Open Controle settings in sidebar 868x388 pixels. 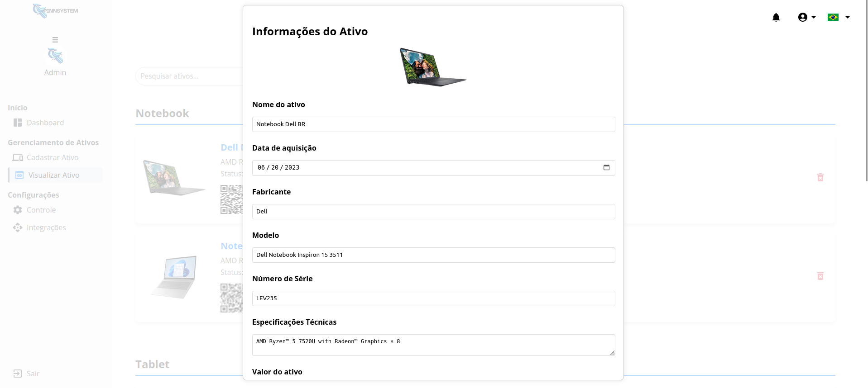pyautogui.click(x=41, y=210)
